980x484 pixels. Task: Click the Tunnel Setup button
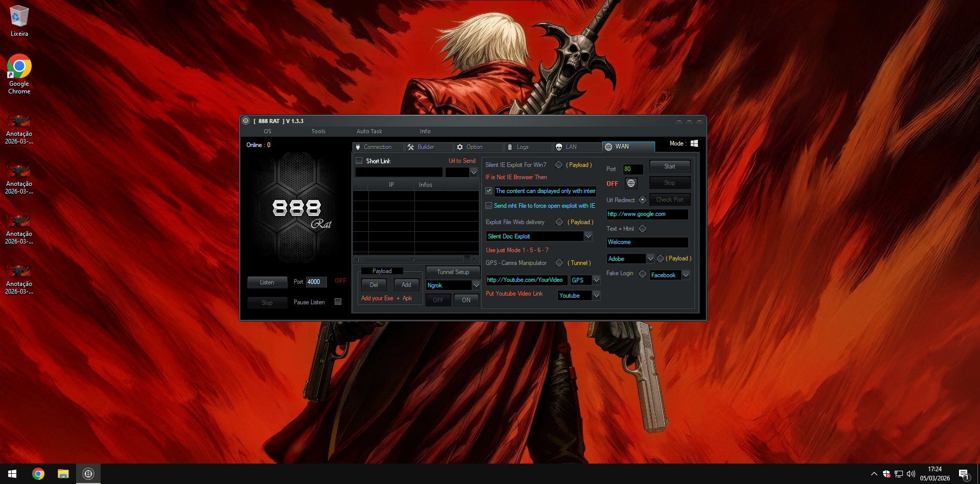(x=453, y=272)
